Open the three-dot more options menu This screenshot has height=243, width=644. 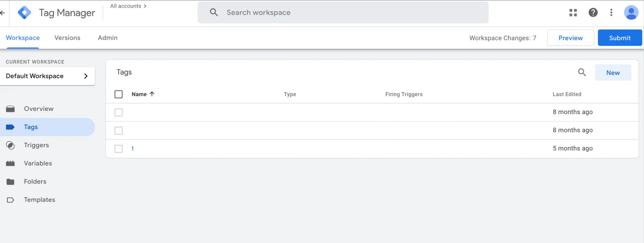611,13
